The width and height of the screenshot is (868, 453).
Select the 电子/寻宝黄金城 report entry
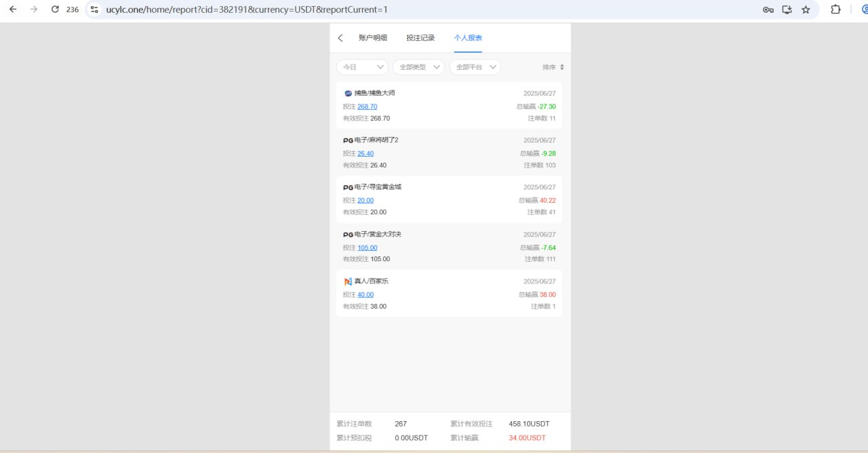(x=378, y=187)
